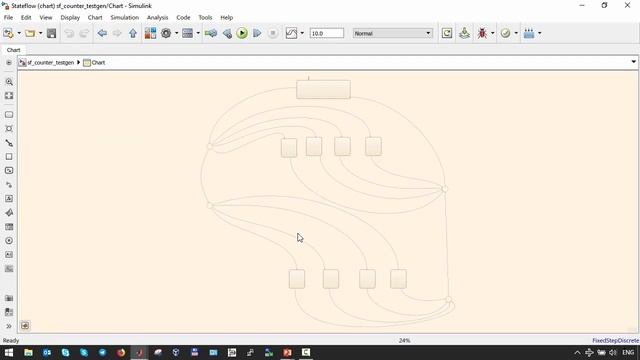The height and width of the screenshot is (360, 640).
Task: Click the red debugger bug icon
Action: click(482, 33)
